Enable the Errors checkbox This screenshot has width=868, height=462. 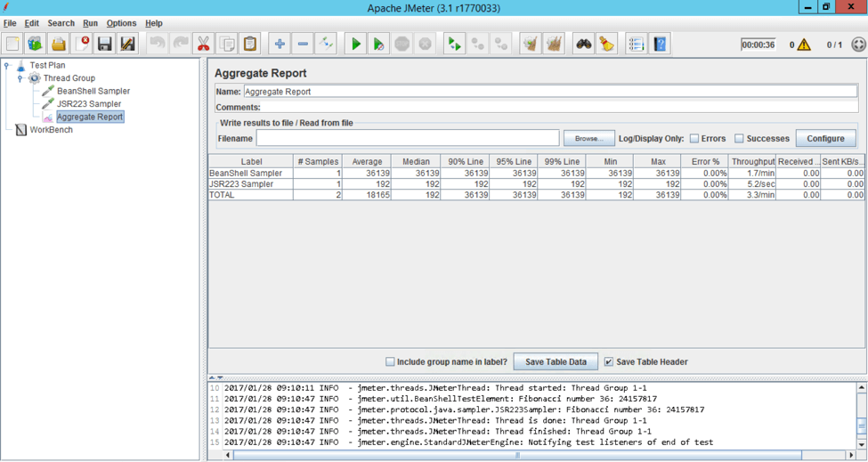[694, 139]
